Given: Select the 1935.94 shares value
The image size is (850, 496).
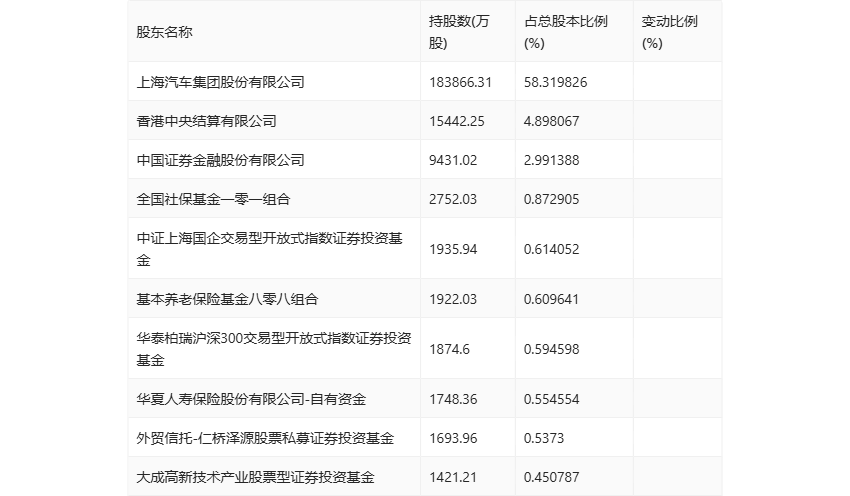Looking at the screenshot, I should [x=453, y=249].
